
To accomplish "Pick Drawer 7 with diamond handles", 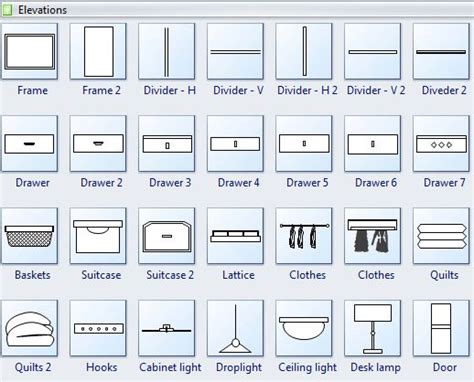I will click(x=441, y=144).
